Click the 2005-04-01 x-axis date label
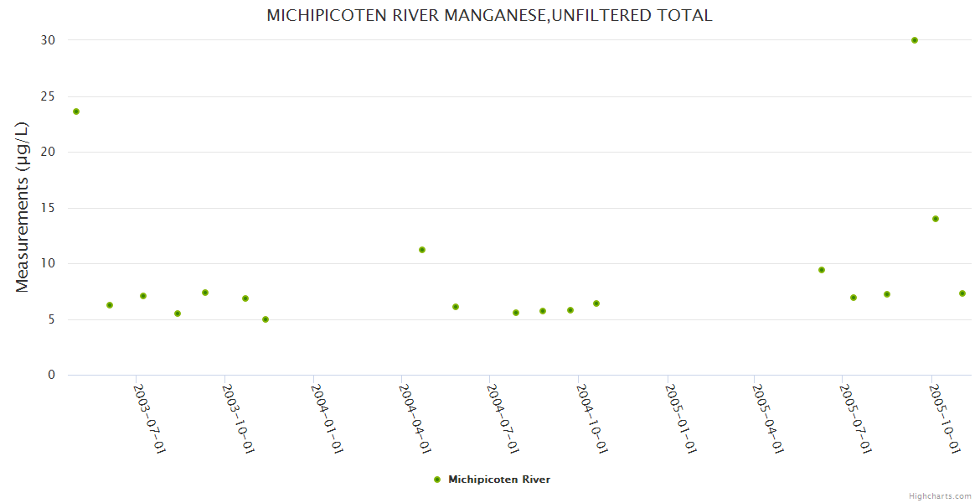 [x=769, y=418]
